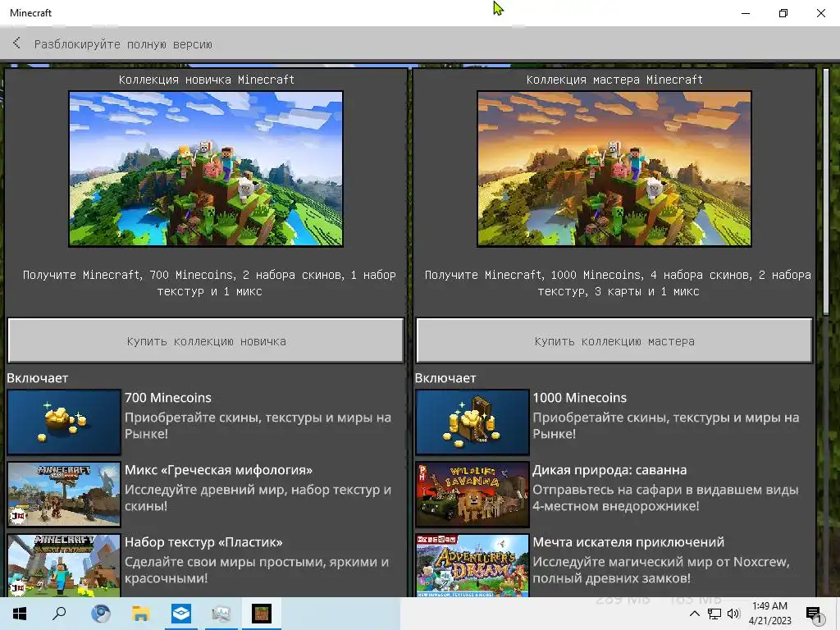Click the vertical scrollbar on the right
840x630 pixels.
pos(825,190)
